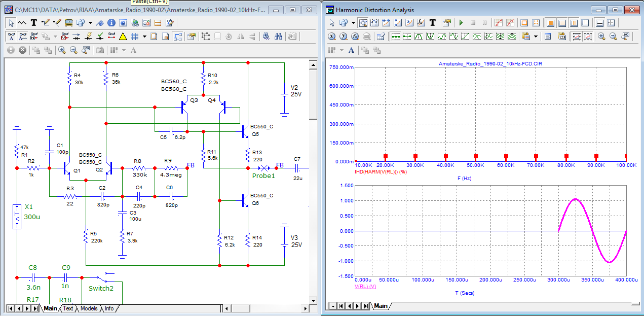This screenshot has width=644, height=316.
Task: Switch to the Text page tab
Action: [x=68, y=308]
